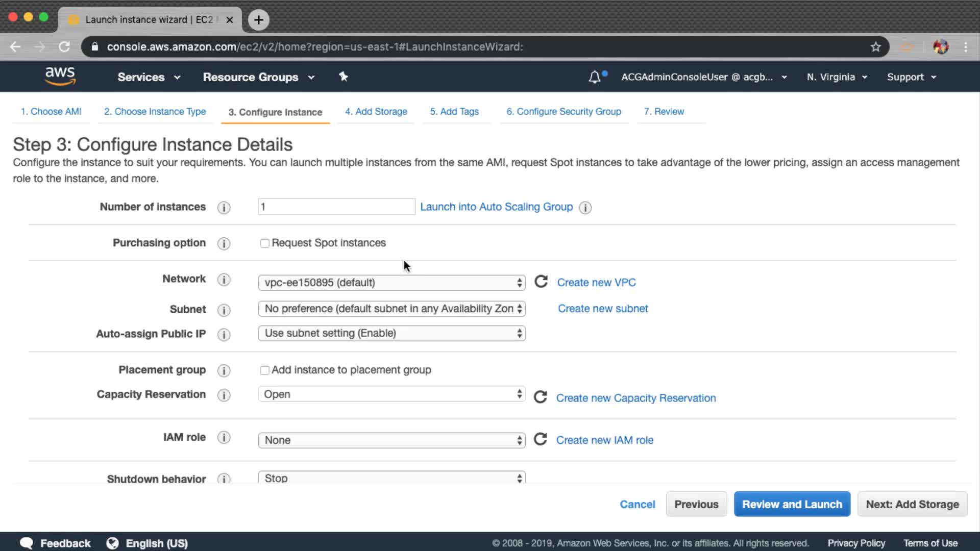
Task: Click the AWS logo home icon
Action: click(x=60, y=76)
